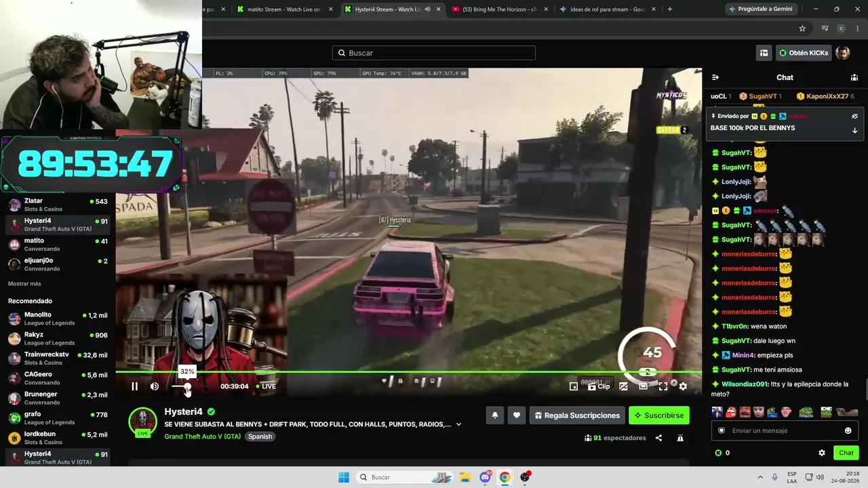Image resolution: width=868 pixels, height=488 pixels.
Task: Open the emoji picker smiley icon
Action: [x=848, y=430]
